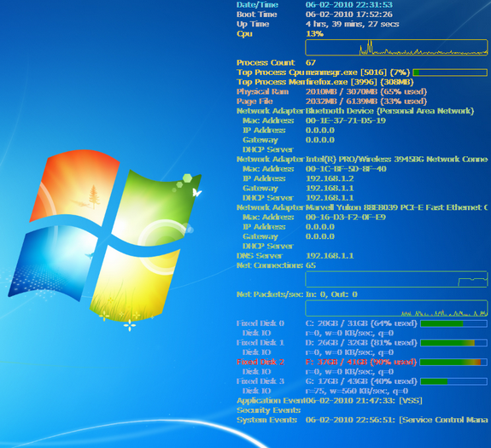The height and width of the screenshot is (448, 491).
Task: Click Disk IO 'r=75, w=560 KB/sec, q=0'
Action: click(357, 391)
